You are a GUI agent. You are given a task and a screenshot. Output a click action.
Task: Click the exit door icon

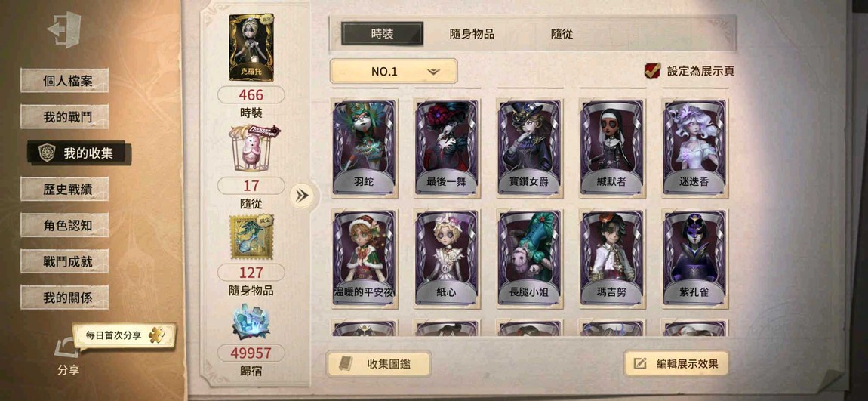tap(64, 29)
